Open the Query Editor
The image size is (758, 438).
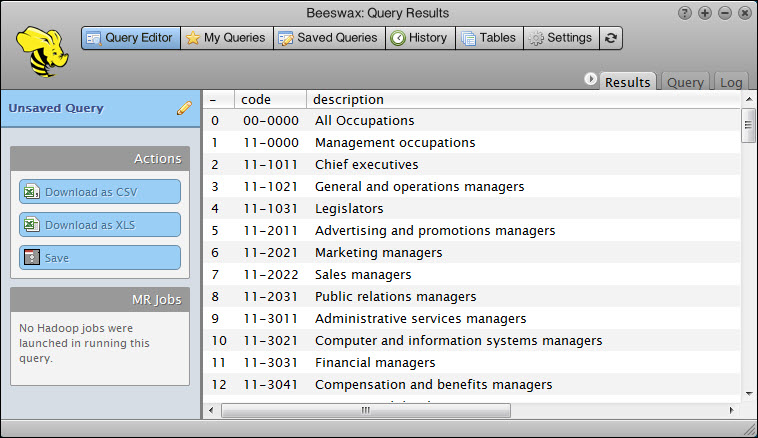[130, 38]
